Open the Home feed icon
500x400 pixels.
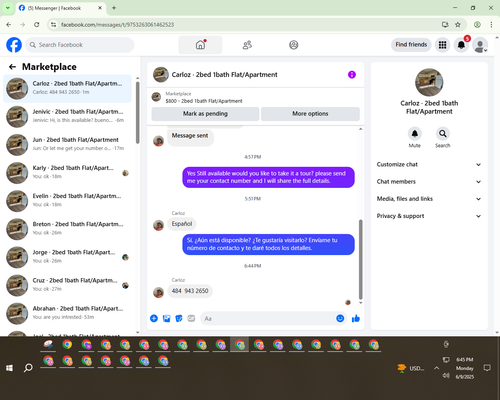(x=200, y=45)
